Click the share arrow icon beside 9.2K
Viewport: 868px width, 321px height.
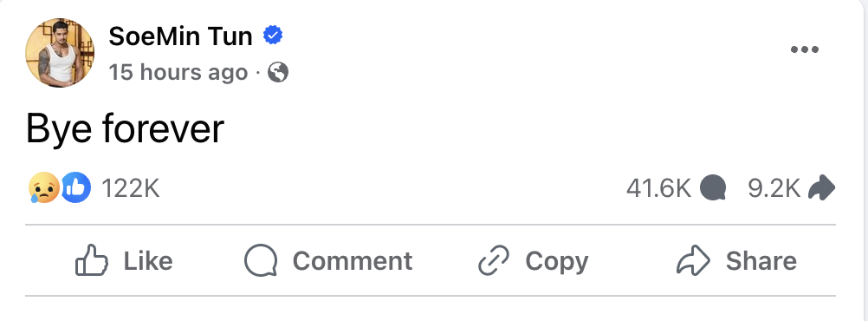click(821, 188)
